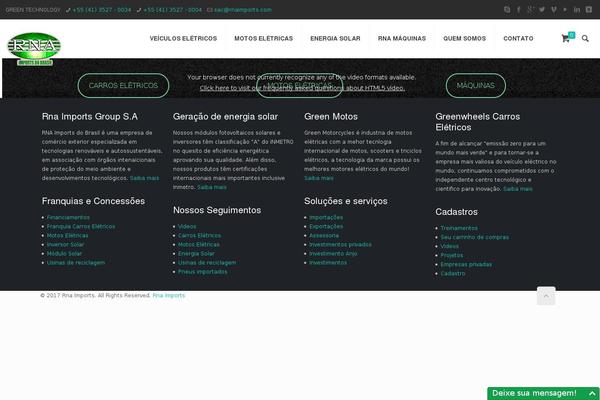The width and height of the screenshot is (600, 400).
Task: Open the LinkedIn social icon
Action: pos(577,10)
